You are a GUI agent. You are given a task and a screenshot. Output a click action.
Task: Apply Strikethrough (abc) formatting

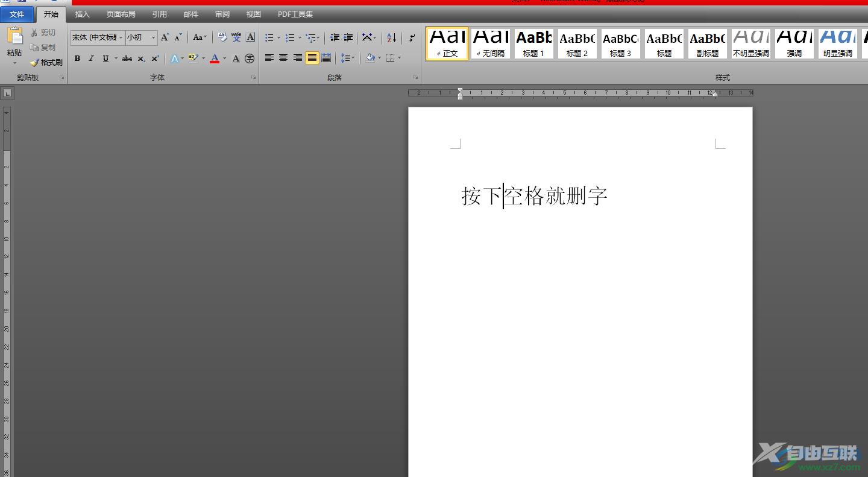click(x=127, y=58)
